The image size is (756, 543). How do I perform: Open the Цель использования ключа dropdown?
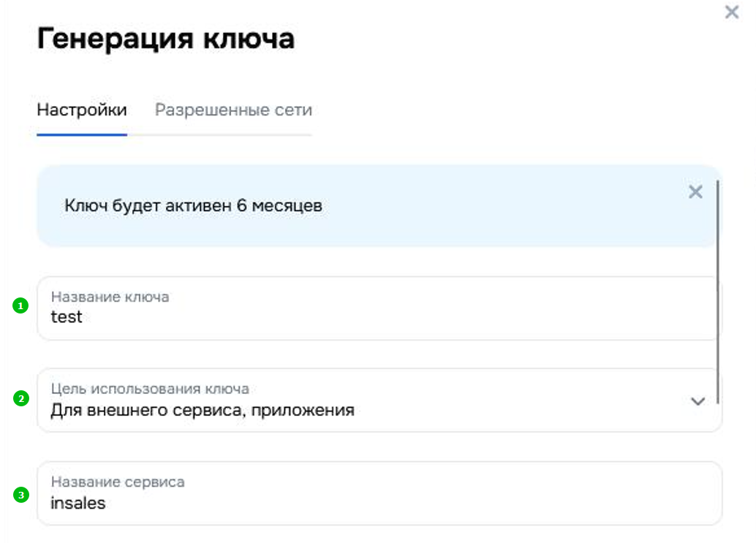(378, 400)
